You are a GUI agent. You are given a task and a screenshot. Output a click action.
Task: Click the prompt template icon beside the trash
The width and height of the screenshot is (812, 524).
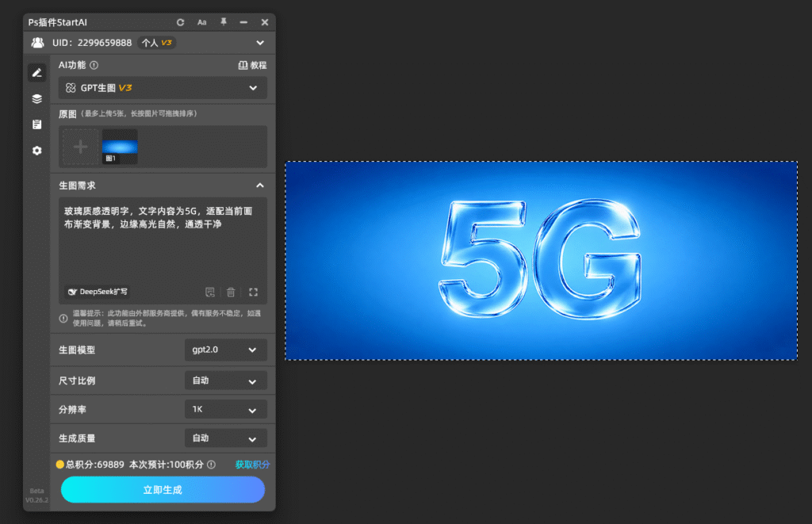209,292
